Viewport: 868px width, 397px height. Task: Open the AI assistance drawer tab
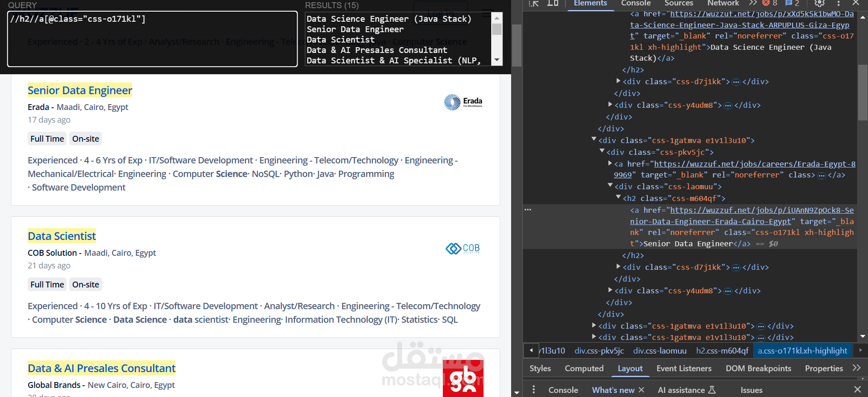click(x=686, y=390)
